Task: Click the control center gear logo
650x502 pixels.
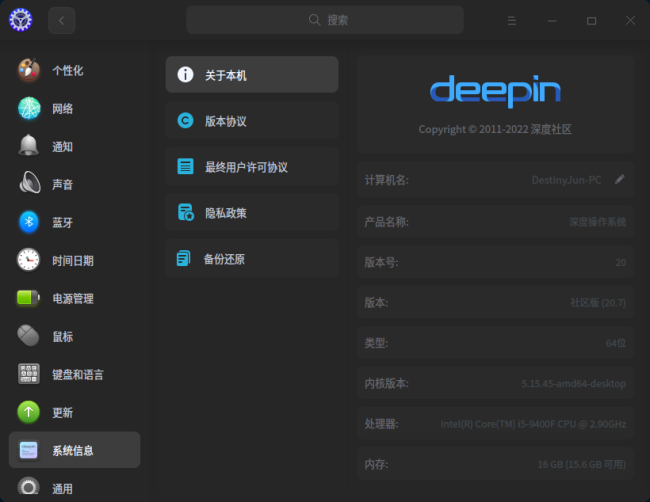Action: (20, 19)
